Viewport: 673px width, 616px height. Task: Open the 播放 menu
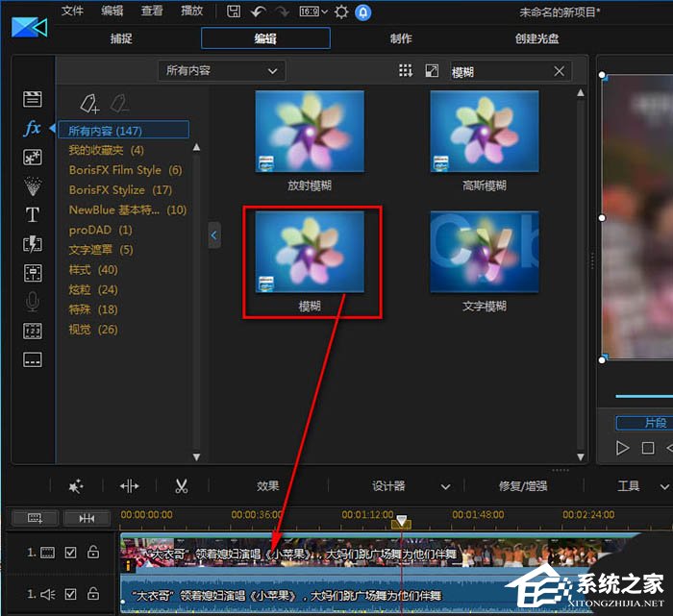(192, 11)
